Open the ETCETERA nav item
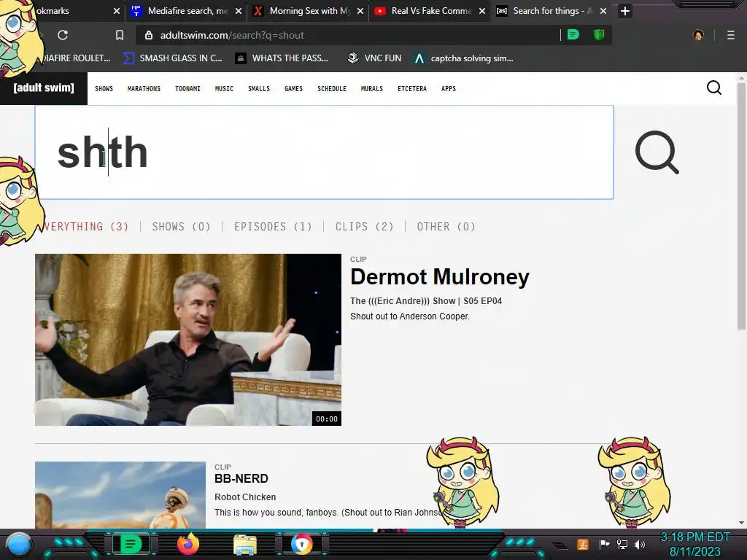The width and height of the screenshot is (747, 560). coord(412,88)
